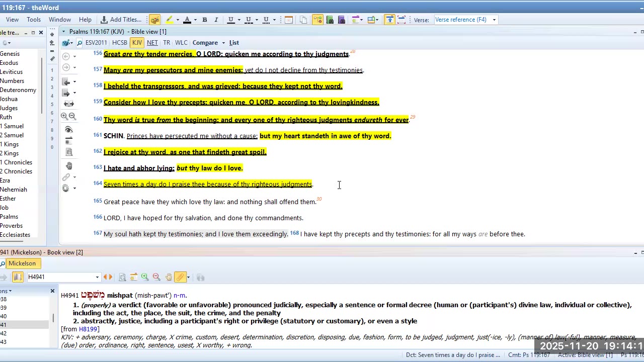
Task: Apply the first underline style
Action: [231, 20]
